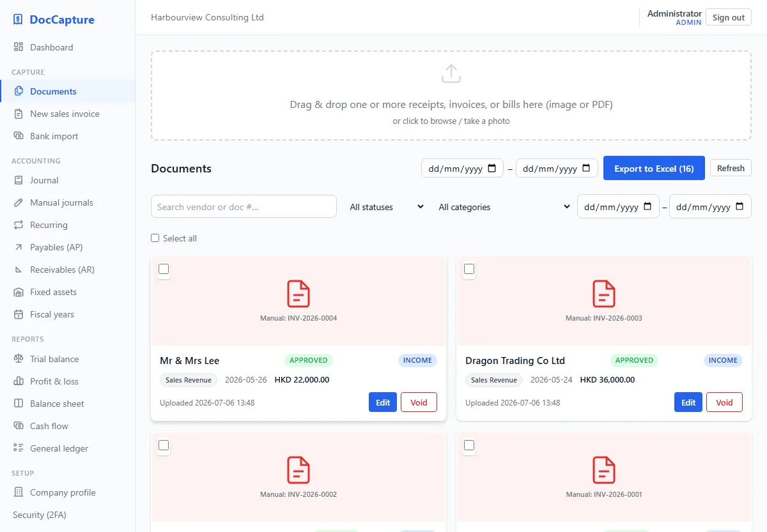Void the Mr & Mrs Lee document
Viewport: 767px width, 532px height.
coord(419,402)
